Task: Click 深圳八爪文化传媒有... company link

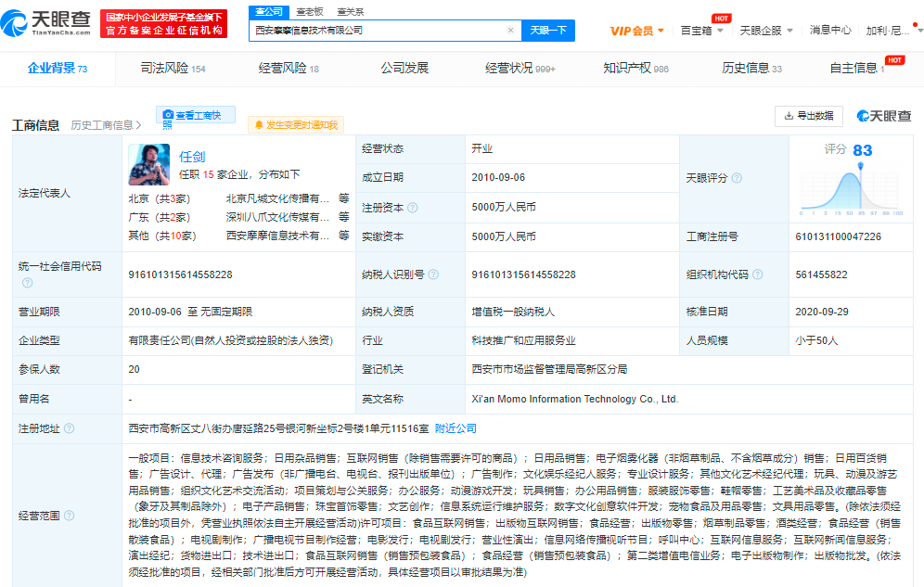Action: pyautogui.click(x=277, y=217)
